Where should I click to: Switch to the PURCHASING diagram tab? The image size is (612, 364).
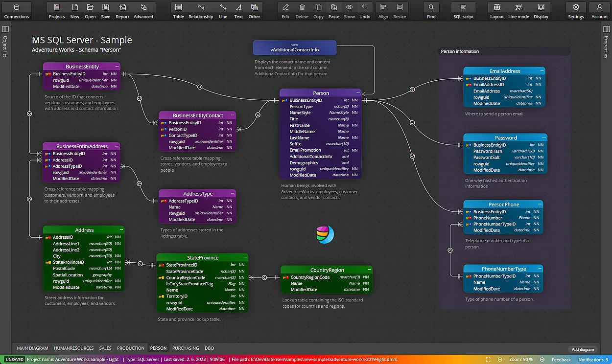186,348
